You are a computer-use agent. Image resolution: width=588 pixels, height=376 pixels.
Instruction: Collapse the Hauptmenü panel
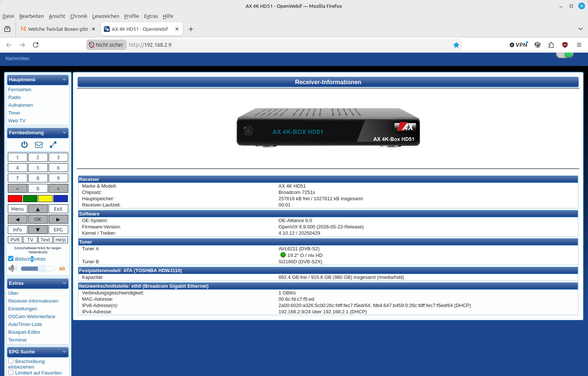click(x=64, y=80)
